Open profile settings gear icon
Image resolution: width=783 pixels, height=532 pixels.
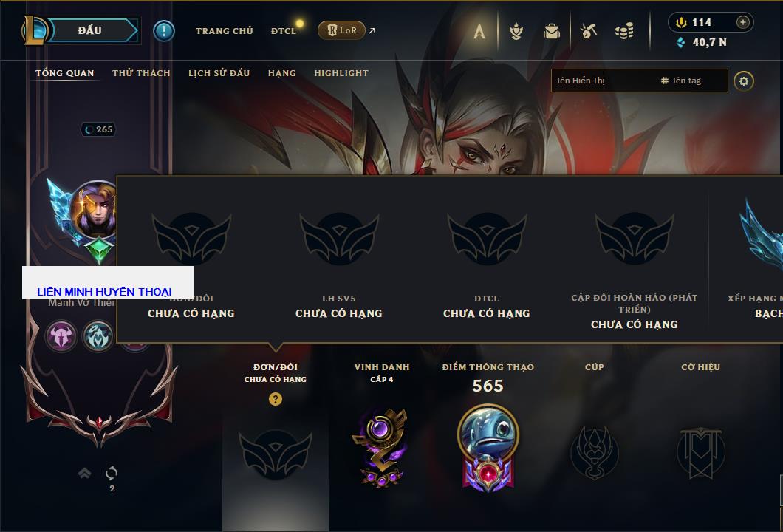click(744, 81)
